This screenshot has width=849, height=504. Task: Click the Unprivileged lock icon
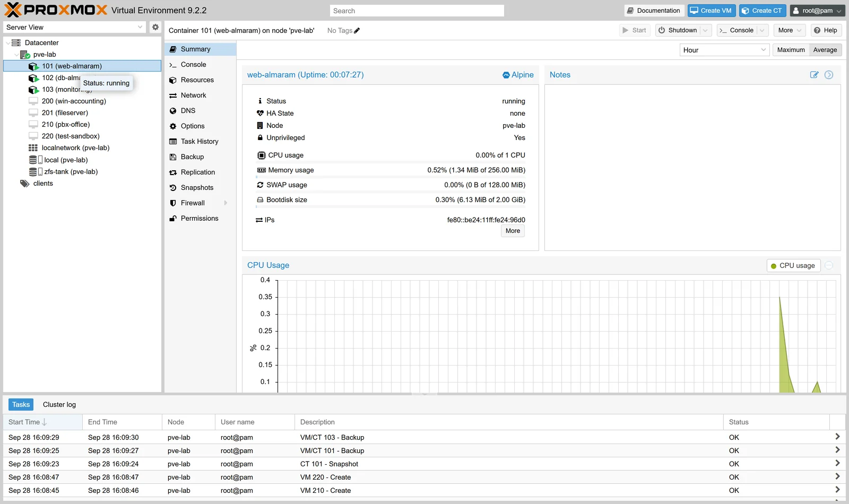coord(260,137)
